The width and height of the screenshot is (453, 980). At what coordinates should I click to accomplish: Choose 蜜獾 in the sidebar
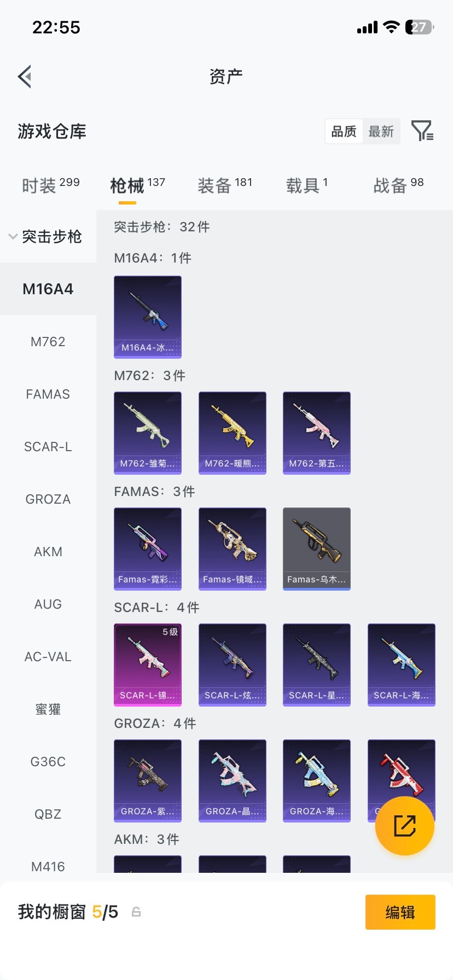(48, 709)
